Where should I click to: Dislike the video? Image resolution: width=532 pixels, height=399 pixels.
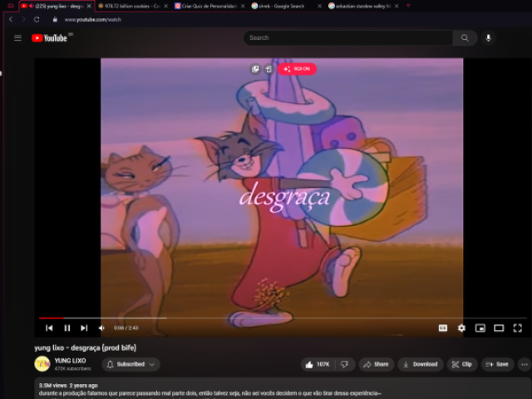click(345, 364)
